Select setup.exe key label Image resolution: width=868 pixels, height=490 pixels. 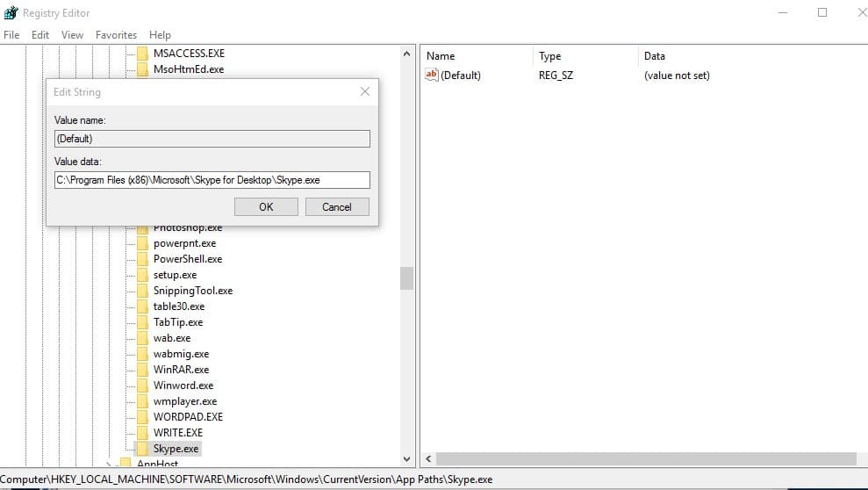click(x=175, y=275)
